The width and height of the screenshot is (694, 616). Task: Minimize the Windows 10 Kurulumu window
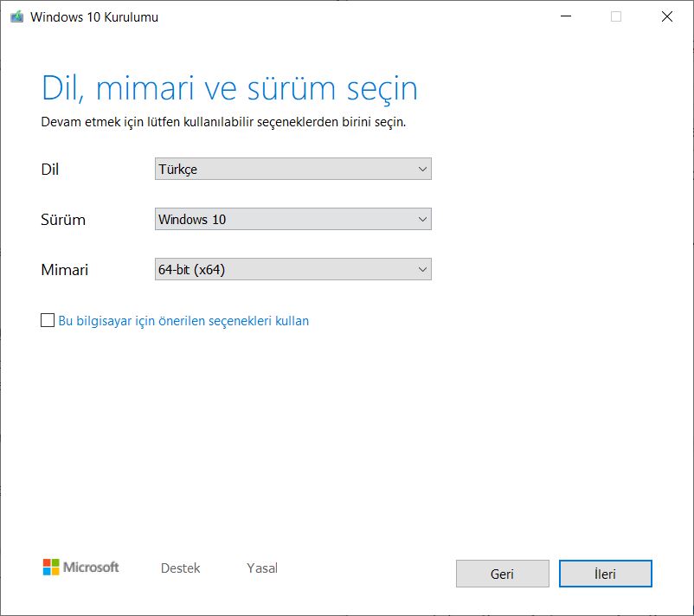coord(565,16)
